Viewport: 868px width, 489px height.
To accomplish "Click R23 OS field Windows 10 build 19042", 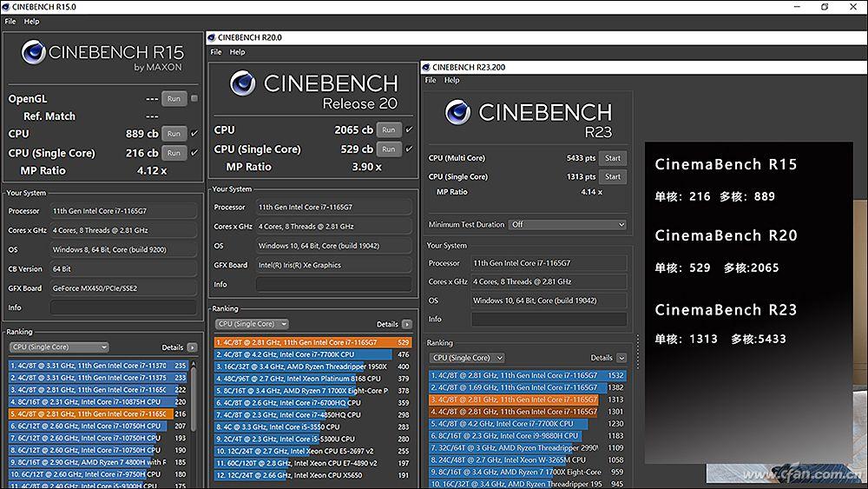I will (549, 301).
